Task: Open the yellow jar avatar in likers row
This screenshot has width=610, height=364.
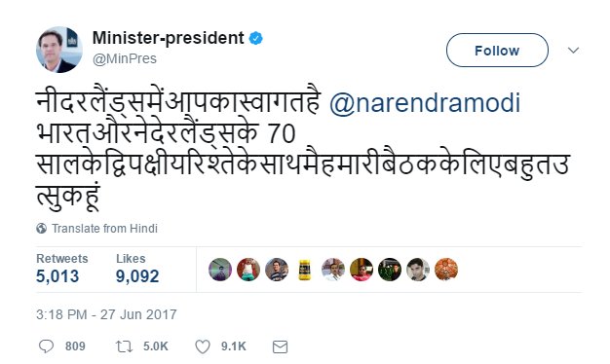Action: point(305,270)
